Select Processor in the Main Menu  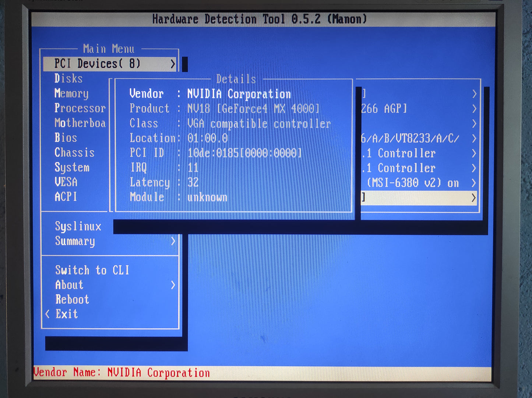tap(80, 108)
